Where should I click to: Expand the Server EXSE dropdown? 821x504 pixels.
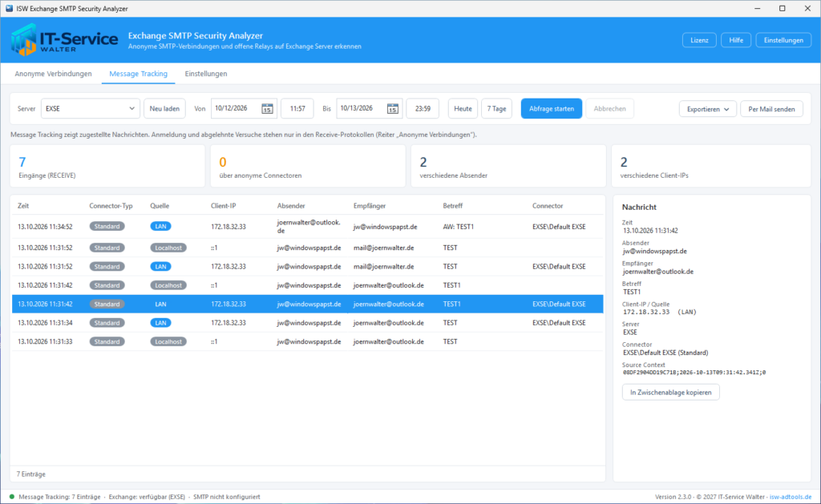90,109
